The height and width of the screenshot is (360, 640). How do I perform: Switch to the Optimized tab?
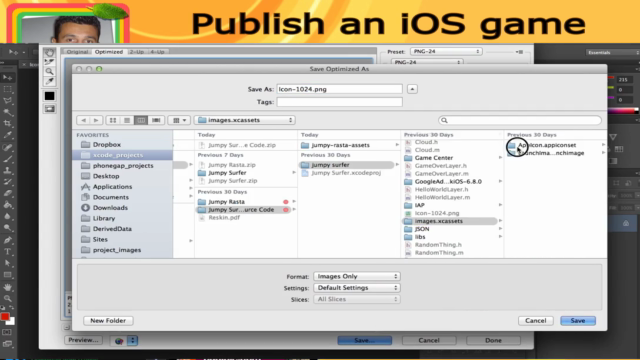tap(109, 52)
